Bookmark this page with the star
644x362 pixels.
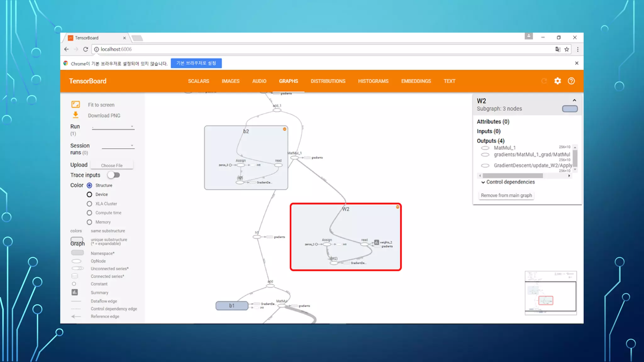point(567,49)
